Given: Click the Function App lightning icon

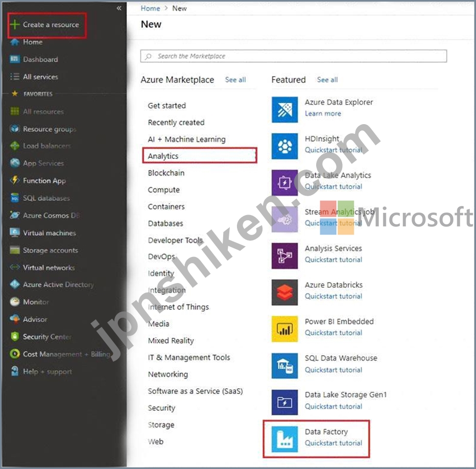Looking at the screenshot, I should 15,180.
